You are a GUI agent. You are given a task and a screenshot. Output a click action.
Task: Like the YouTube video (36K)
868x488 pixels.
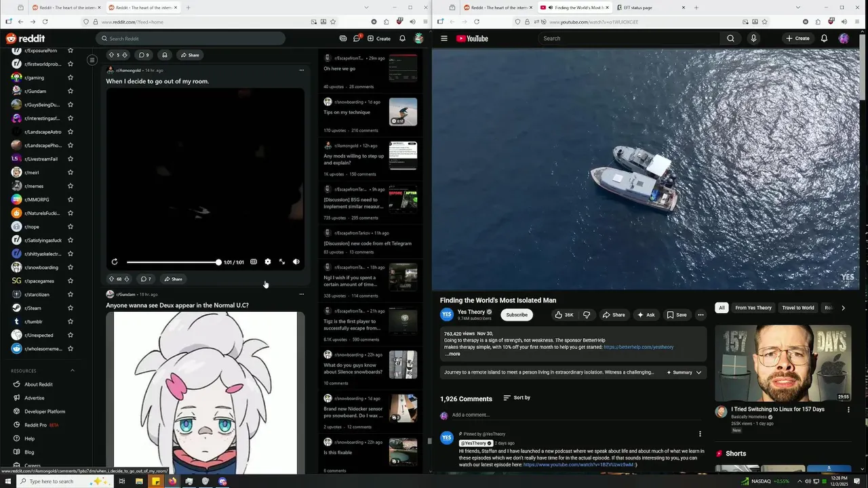tap(564, 314)
